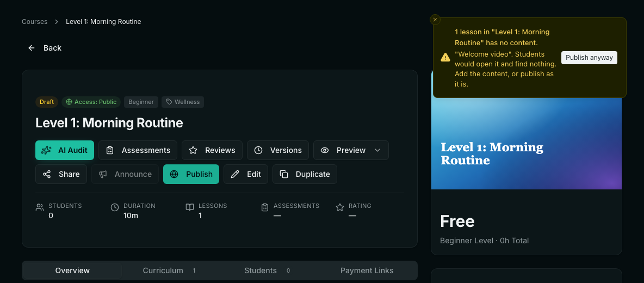
Task: Click the Wellness category tag
Action: (x=183, y=102)
